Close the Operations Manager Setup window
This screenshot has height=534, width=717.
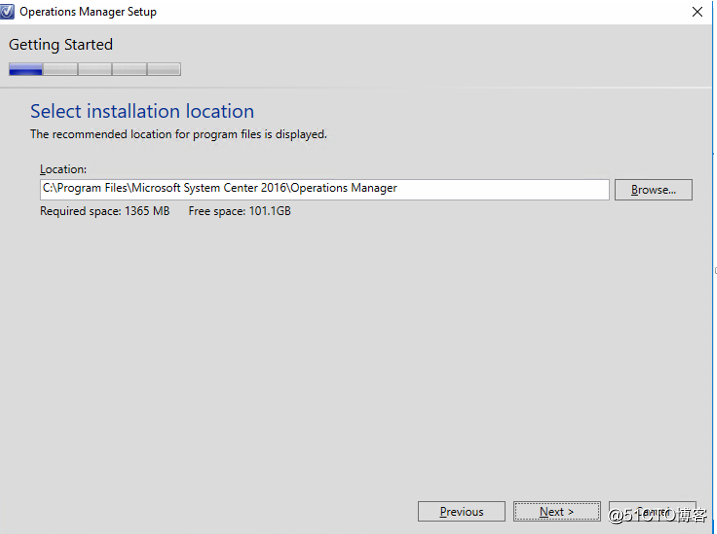pyautogui.click(x=697, y=12)
